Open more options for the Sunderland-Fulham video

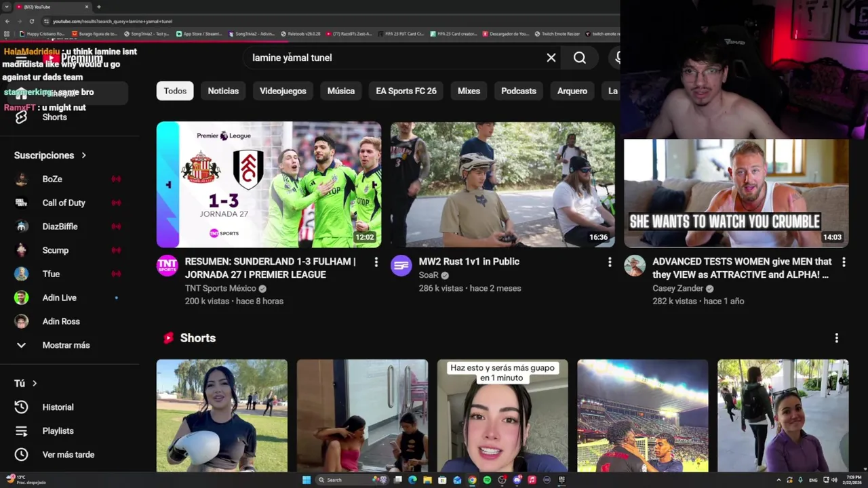tap(376, 262)
